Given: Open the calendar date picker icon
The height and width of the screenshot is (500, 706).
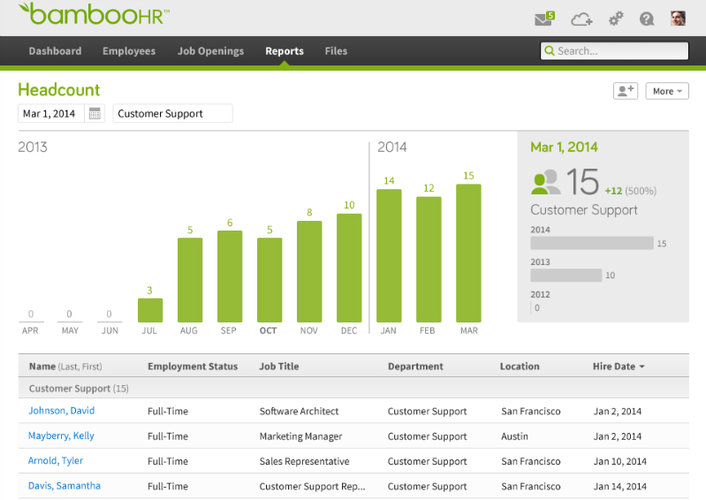Looking at the screenshot, I should tap(95, 114).
